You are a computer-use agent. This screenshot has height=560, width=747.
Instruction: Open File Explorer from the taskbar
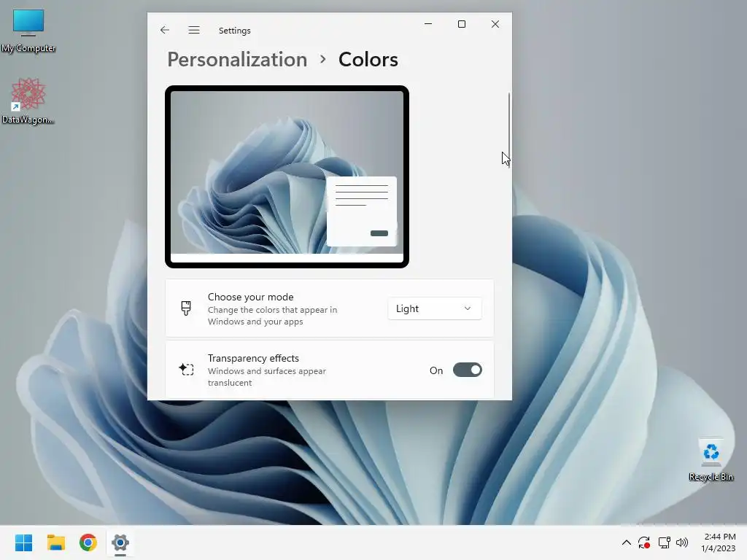pyautogui.click(x=55, y=542)
